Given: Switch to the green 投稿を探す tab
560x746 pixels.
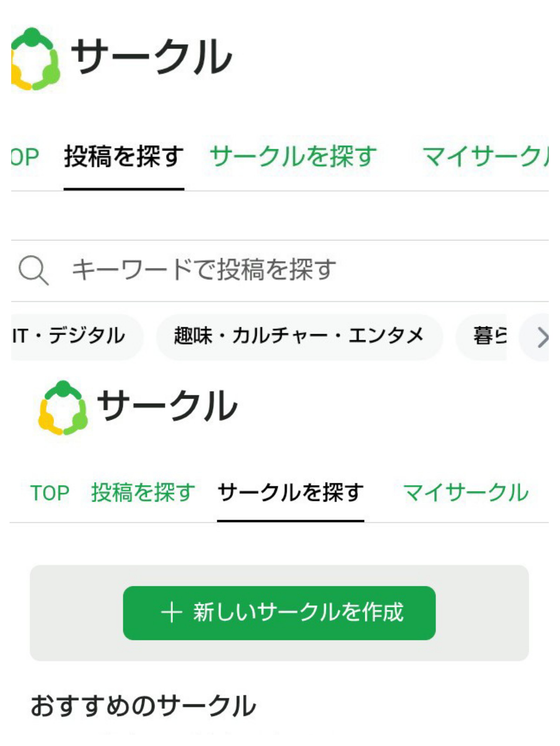Looking at the screenshot, I should (143, 493).
